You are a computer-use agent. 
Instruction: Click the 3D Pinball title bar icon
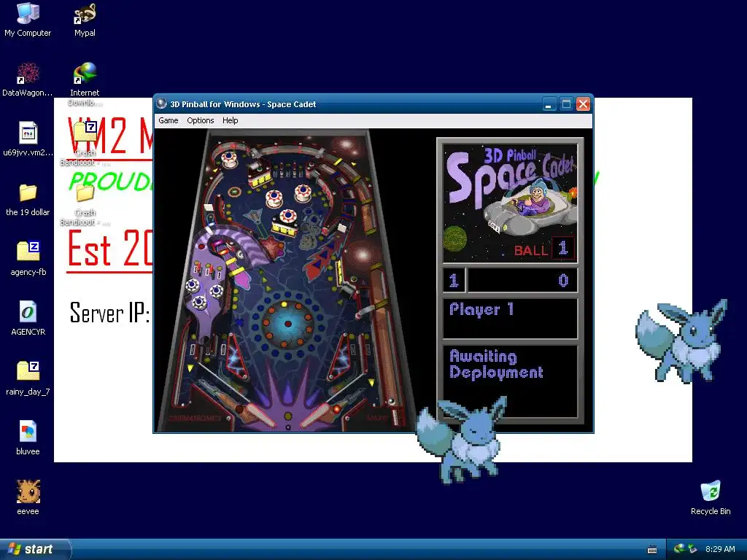[162, 104]
